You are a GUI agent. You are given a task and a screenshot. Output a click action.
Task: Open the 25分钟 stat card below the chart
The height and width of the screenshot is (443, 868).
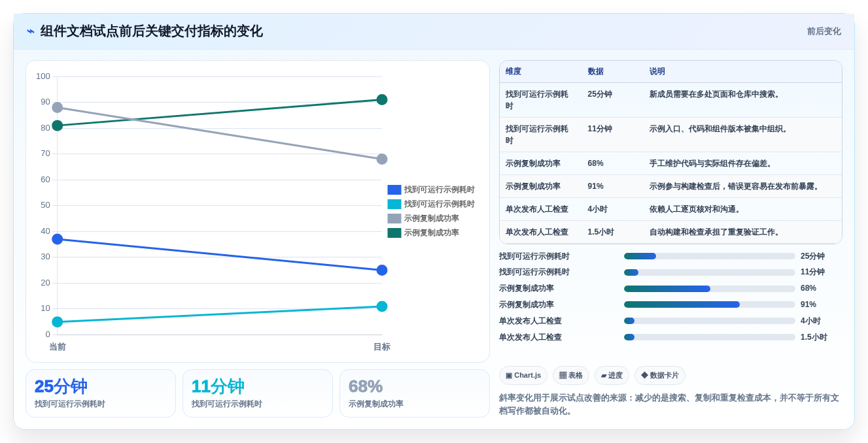click(x=101, y=393)
